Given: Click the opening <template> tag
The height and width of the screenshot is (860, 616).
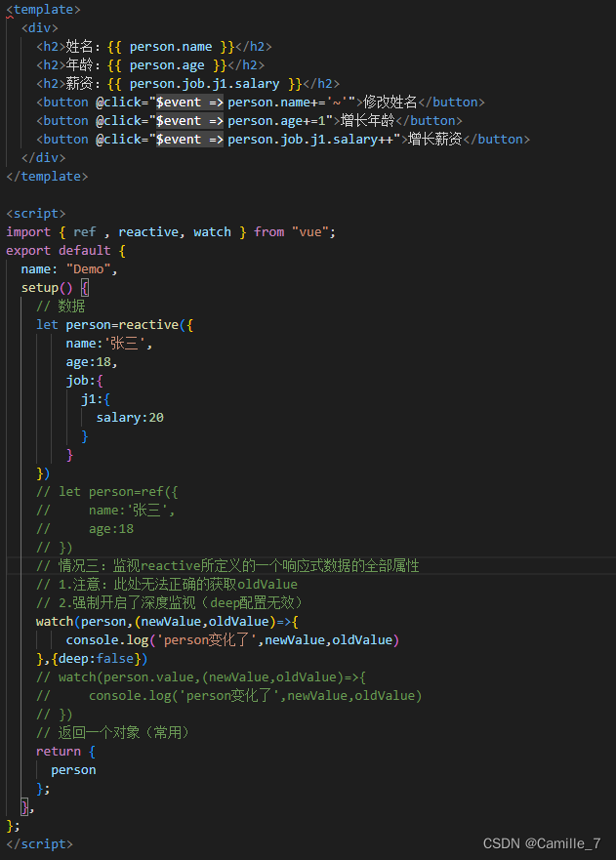Looking at the screenshot, I should 43,10.
